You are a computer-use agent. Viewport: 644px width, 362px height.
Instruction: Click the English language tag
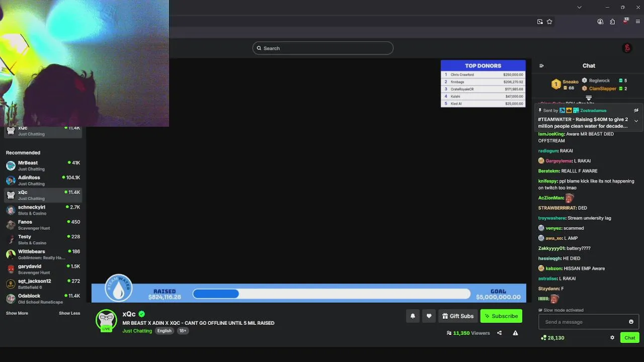click(x=164, y=331)
